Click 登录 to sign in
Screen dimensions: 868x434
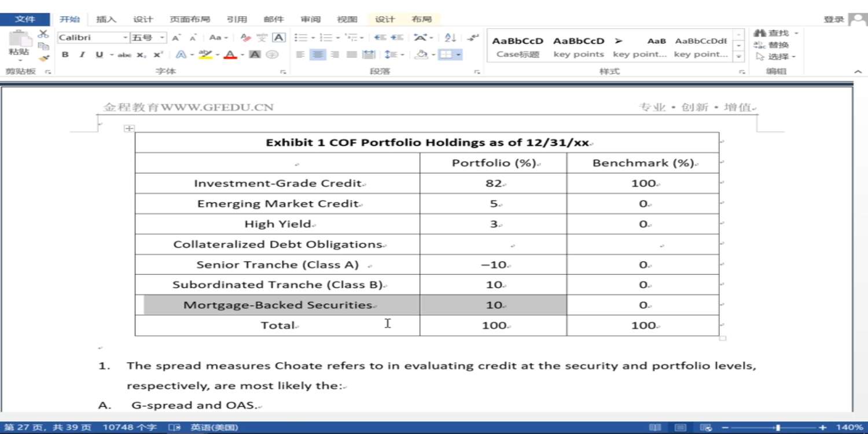833,19
